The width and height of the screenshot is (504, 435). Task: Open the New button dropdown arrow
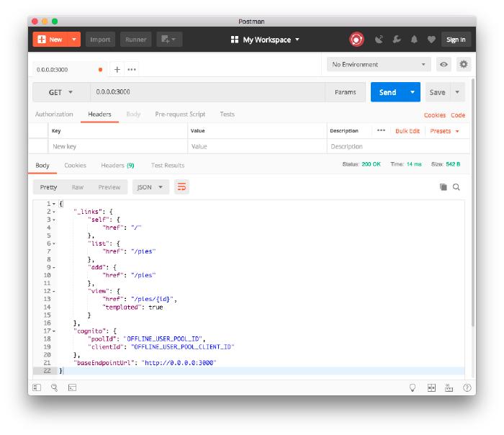pos(74,40)
